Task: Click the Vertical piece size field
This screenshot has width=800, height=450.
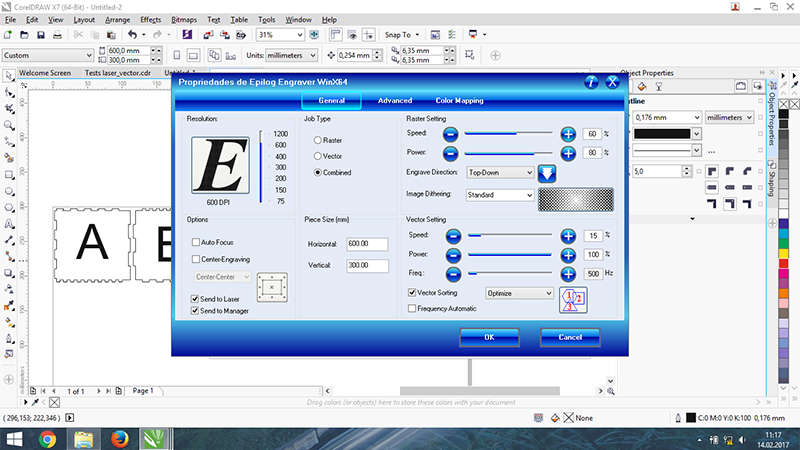Action: [367, 265]
